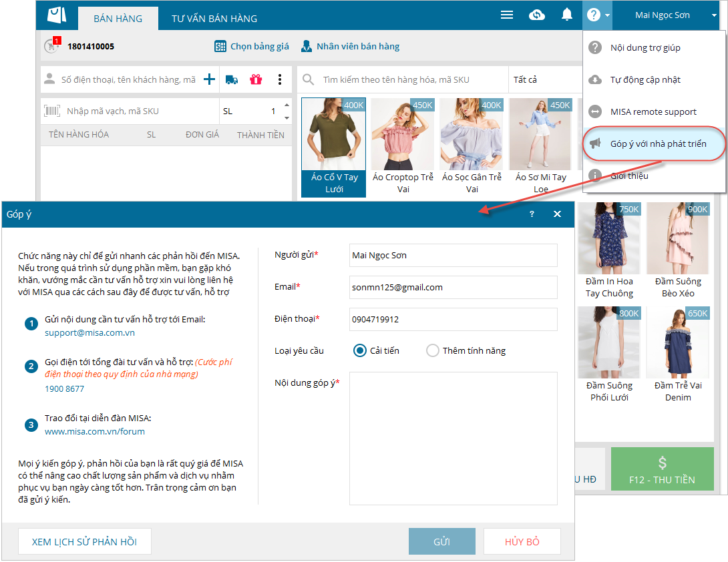
Task: Click the invoice cart icon with badge
Action: [x=51, y=45]
